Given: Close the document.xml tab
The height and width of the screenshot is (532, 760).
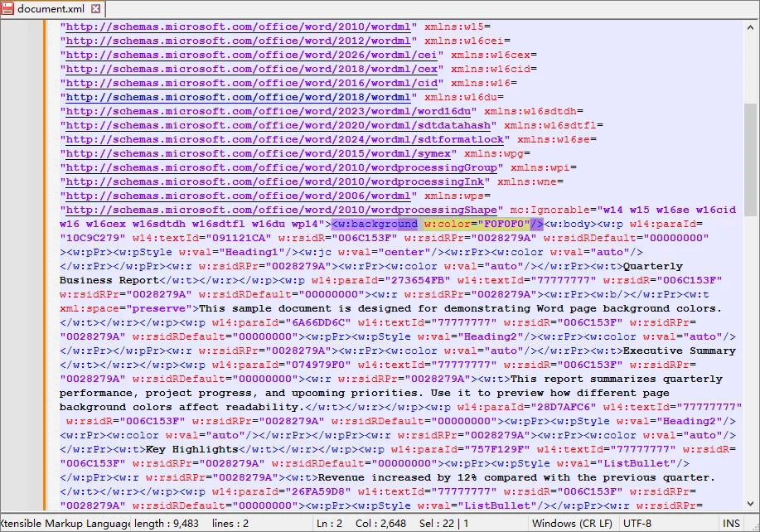Looking at the screenshot, I should (96, 9).
